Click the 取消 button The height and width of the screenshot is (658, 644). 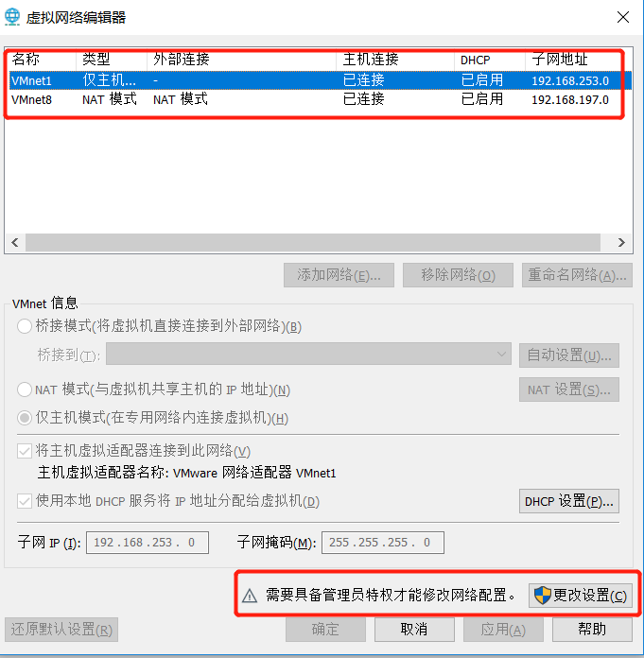tap(414, 629)
